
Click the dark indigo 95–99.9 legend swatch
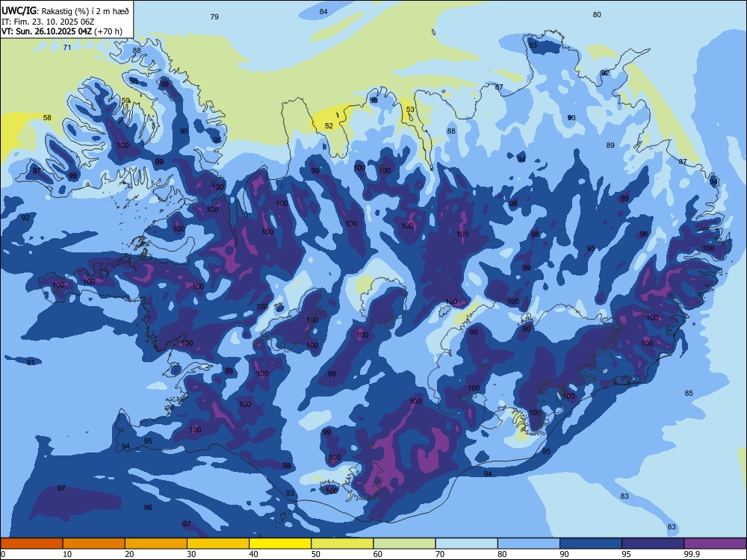click(x=653, y=544)
